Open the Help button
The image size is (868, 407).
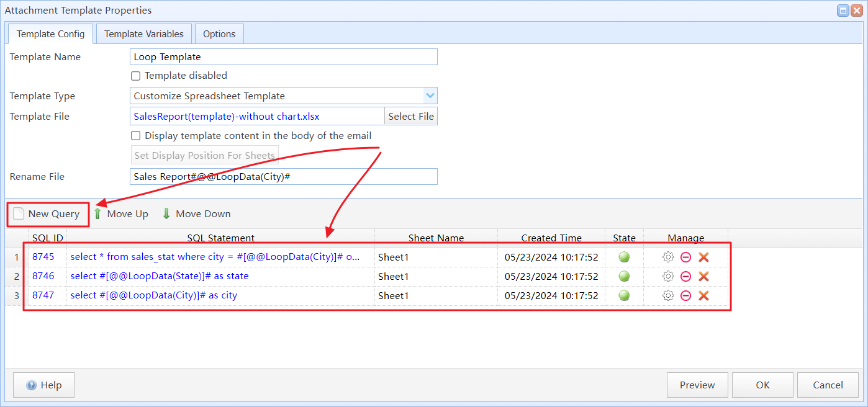click(43, 385)
